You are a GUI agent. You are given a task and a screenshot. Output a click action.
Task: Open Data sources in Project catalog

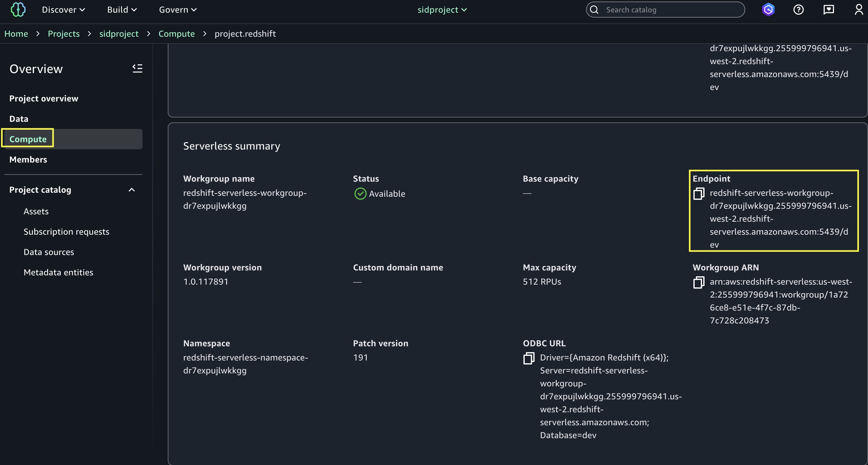[49, 252]
